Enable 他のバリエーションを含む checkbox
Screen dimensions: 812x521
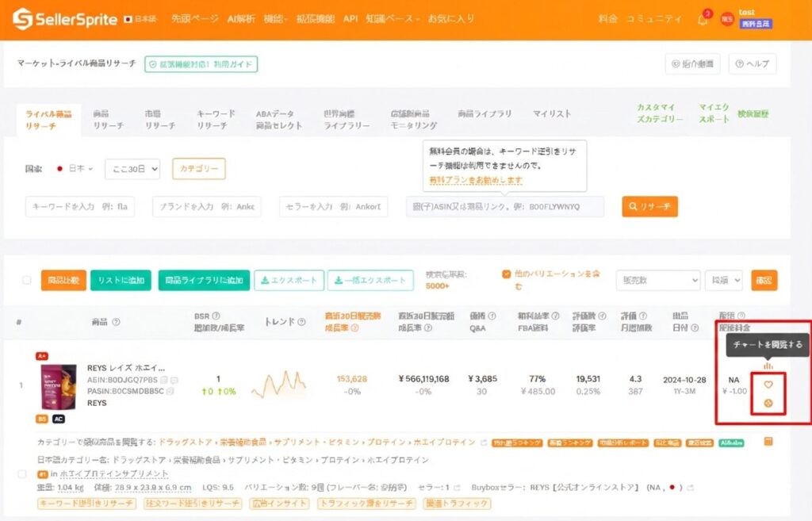[x=504, y=273]
